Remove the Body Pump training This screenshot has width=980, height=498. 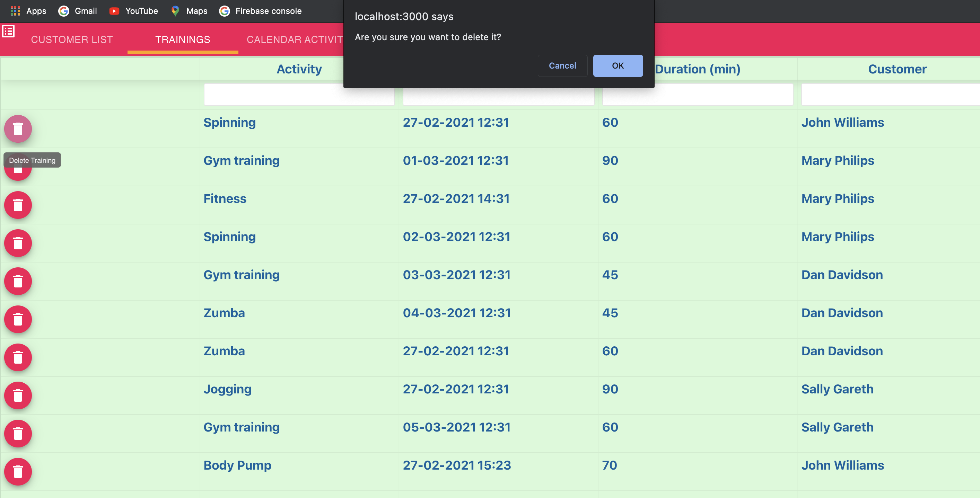[18, 471]
